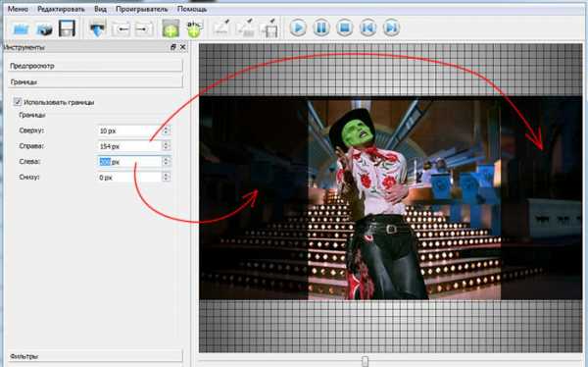Click the Снизу: label

[x=29, y=177]
